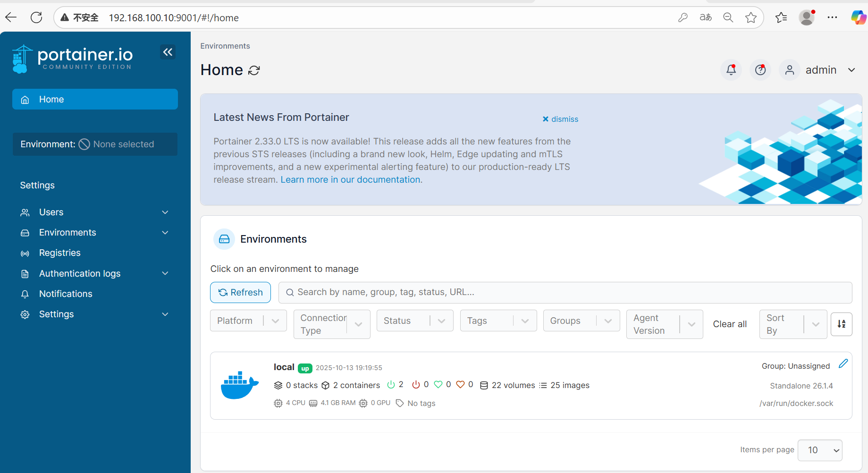This screenshot has height=473, width=868.
Task: Click the volumes database icon
Action: coord(484,386)
